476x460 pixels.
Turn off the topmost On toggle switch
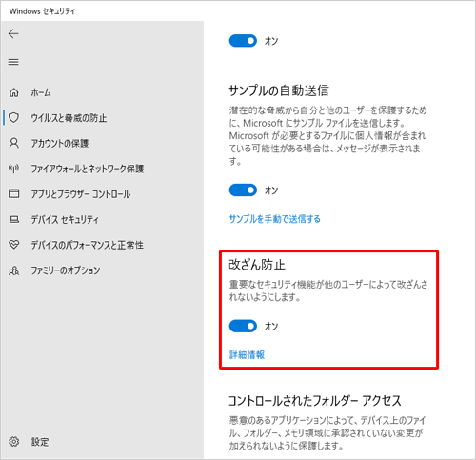pos(243,41)
